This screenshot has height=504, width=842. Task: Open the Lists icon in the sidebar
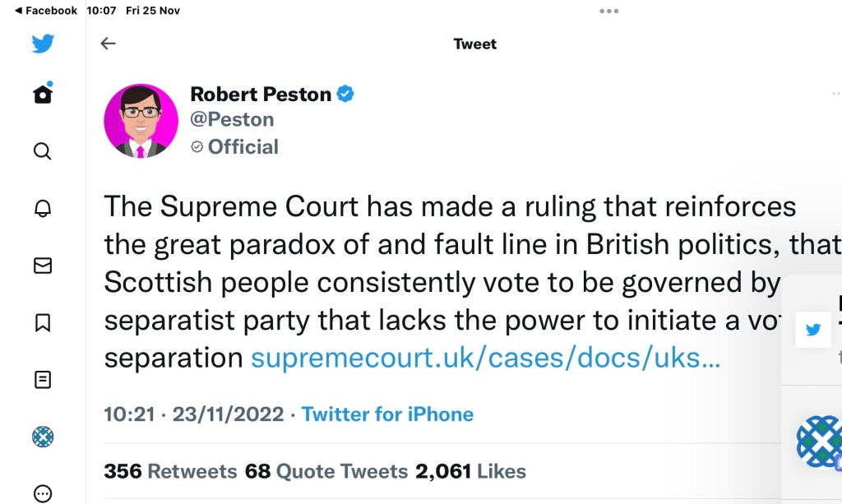pos(43,379)
